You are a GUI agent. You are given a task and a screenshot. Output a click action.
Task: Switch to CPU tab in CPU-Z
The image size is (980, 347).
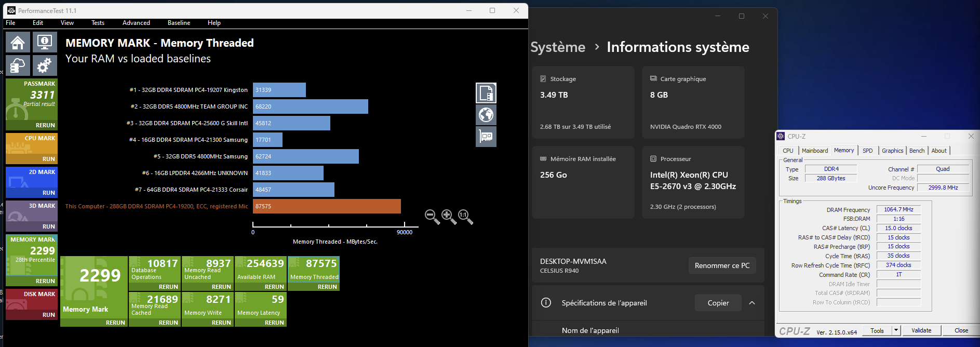pyautogui.click(x=788, y=151)
